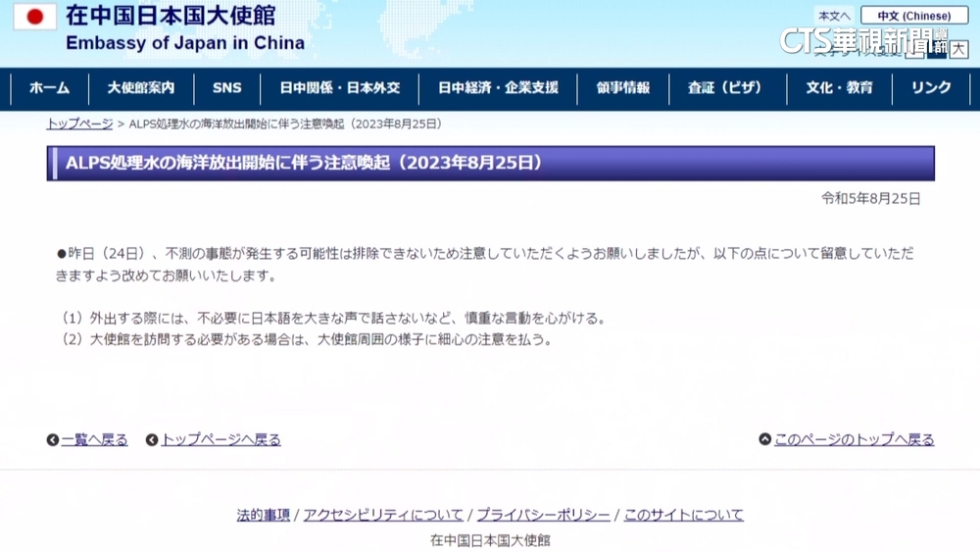Click the arrow icon beside トップページへ戻る

pyautogui.click(x=152, y=440)
